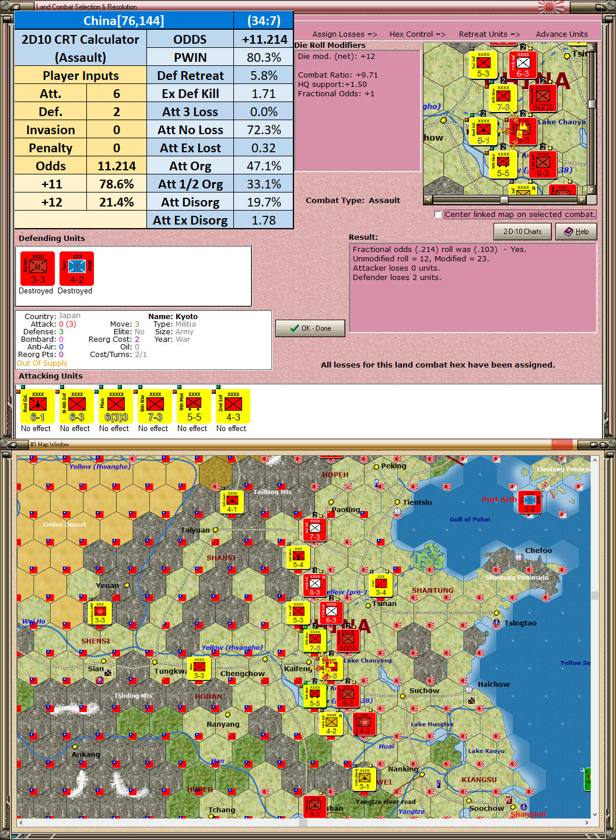The image size is (616, 840).
Task: Click the red 2-3 unit at Port Arthur
Action: [530, 502]
